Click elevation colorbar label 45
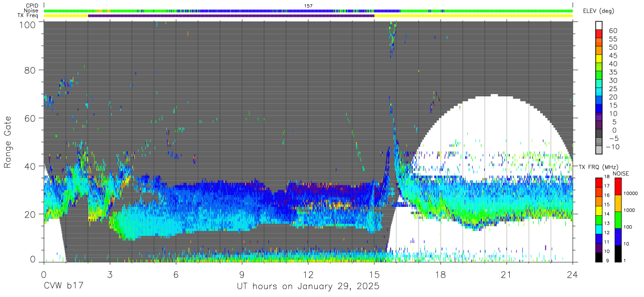 [x=613, y=56]
